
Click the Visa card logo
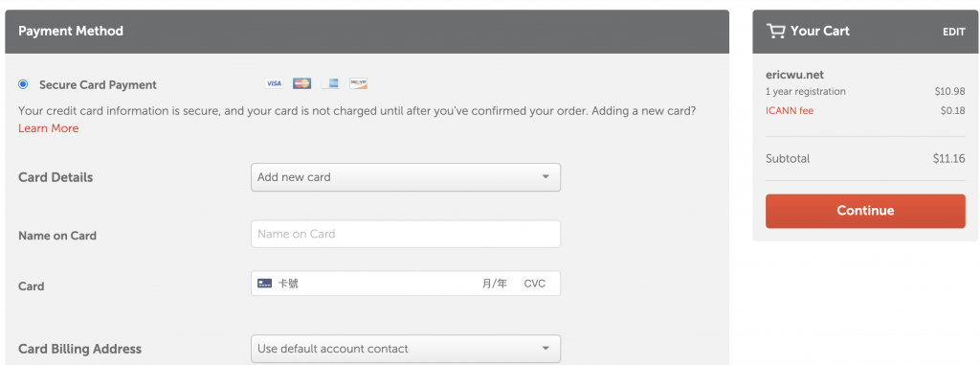pos(274,83)
